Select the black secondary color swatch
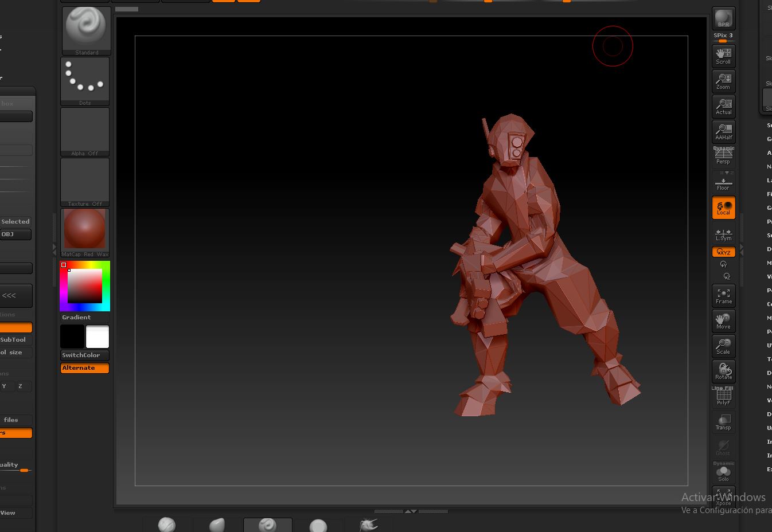Viewport: 772px width, 532px height. tap(72, 337)
